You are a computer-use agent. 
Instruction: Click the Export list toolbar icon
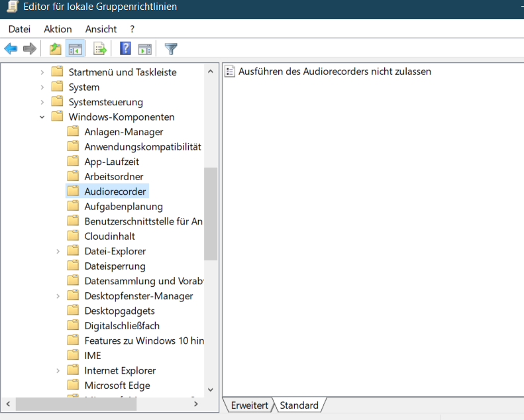click(x=99, y=49)
